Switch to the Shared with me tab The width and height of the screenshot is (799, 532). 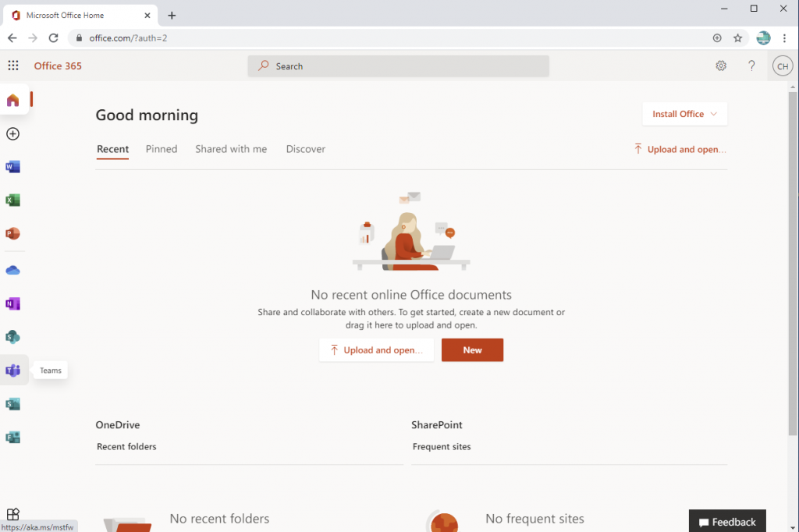(231, 149)
